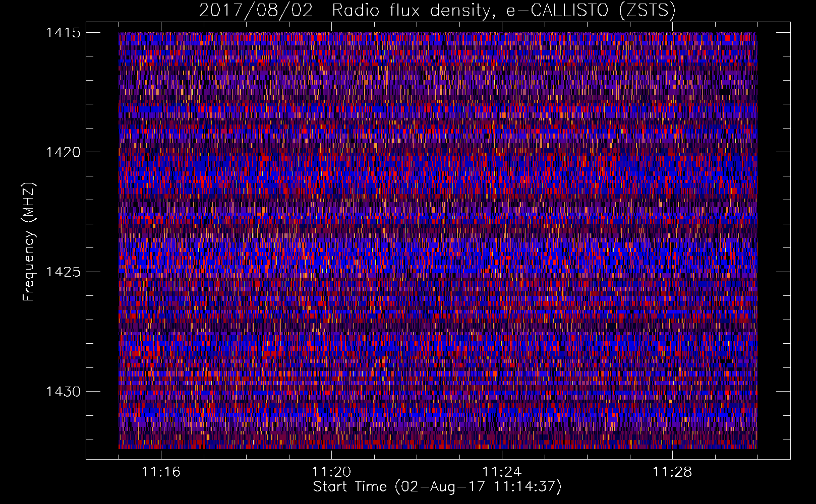Viewport: 816px width, 504px height.
Task: Click the plot title 'Radio flux density, e-CALLISTO (ZSTS)'
Action: coord(504,10)
